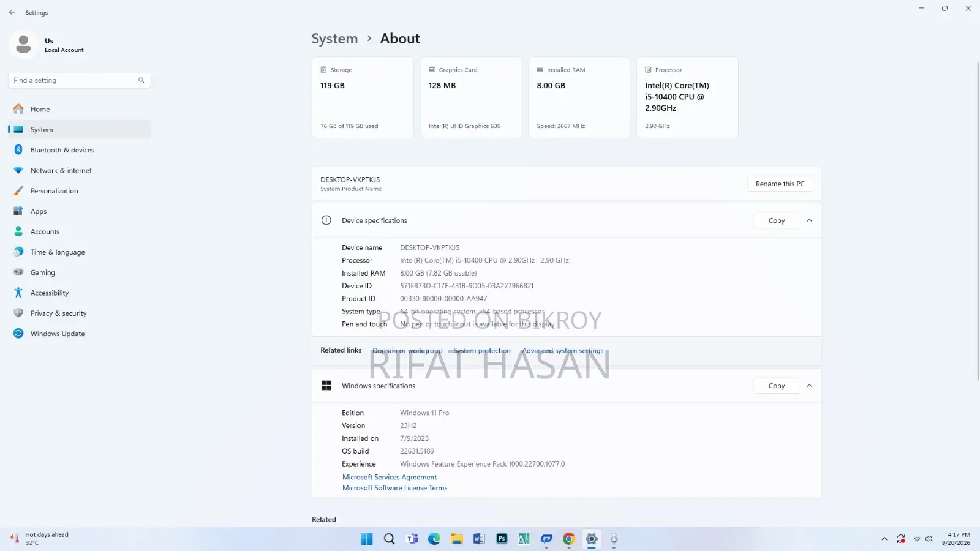This screenshot has height=551, width=980.
Task: Show hidden system tray icons
Action: point(884,539)
